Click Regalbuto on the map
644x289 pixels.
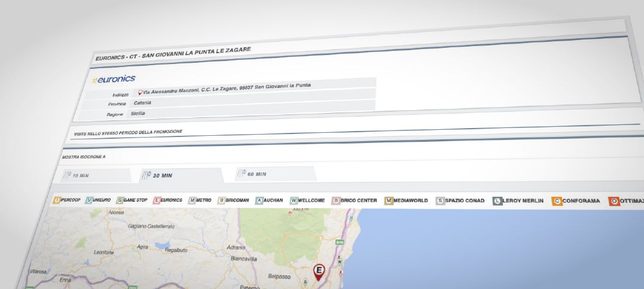(x=176, y=250)
